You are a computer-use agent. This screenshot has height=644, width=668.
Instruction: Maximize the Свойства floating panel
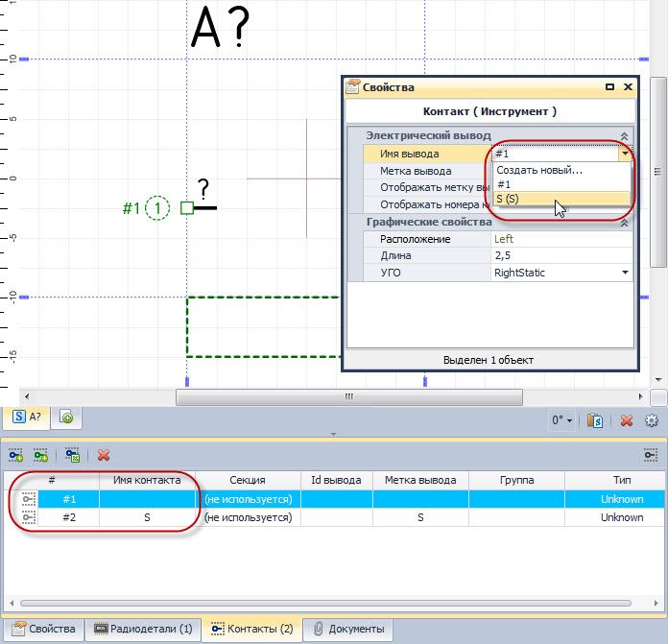pos(609,87)
